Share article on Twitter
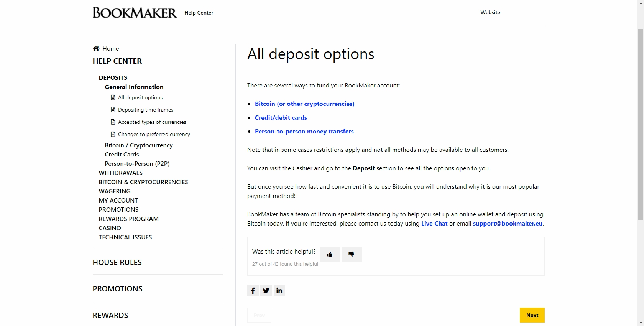Screen dimensions: 644x326 (266, 291)
